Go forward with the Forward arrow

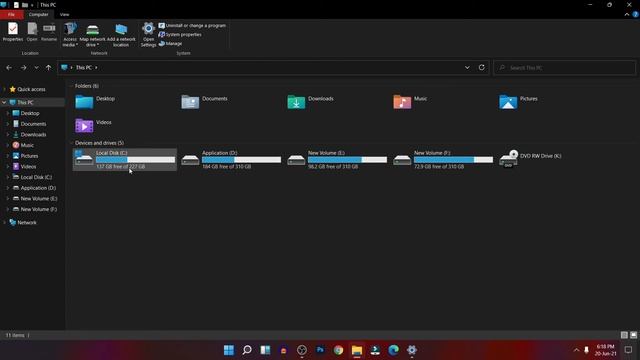[24, 67]
